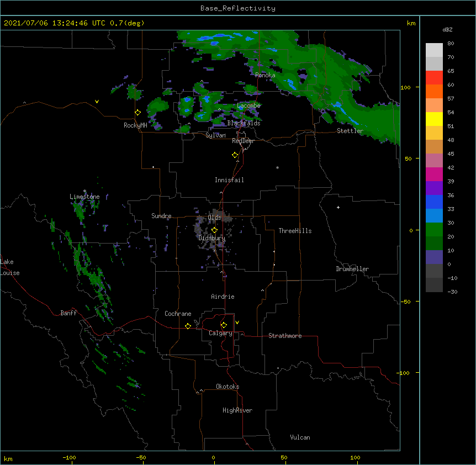
Task: Click the pink 42-45 dBZ legend swatch
Action: click(434, 160)
